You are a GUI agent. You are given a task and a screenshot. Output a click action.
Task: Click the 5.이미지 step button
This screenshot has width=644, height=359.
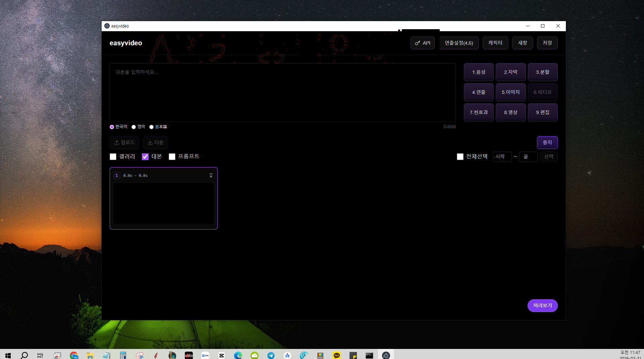pos(511,92)
